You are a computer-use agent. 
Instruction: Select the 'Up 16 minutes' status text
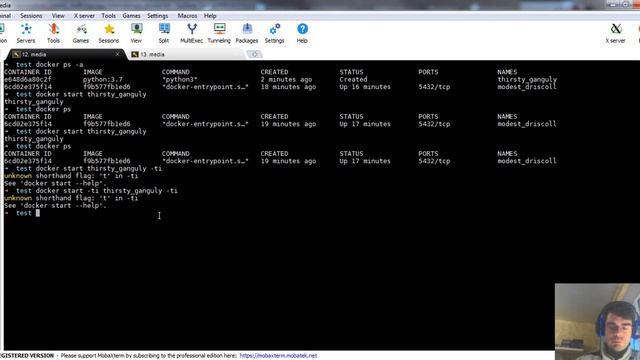coord(365,87)
